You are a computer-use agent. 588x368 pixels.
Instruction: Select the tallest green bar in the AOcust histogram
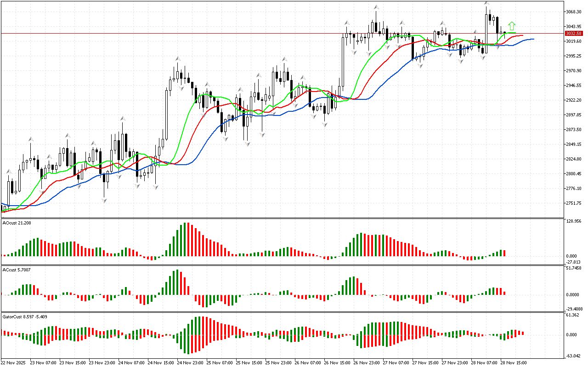pyautogui.click(x=185, y=239)
